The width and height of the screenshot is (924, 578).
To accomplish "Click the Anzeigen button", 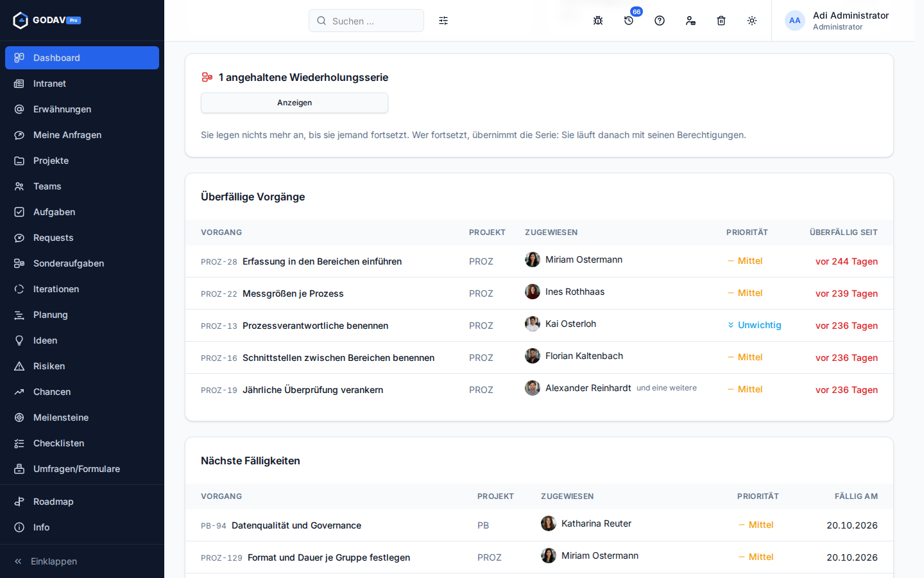I will pyautogui.click(x=295, y=103).
